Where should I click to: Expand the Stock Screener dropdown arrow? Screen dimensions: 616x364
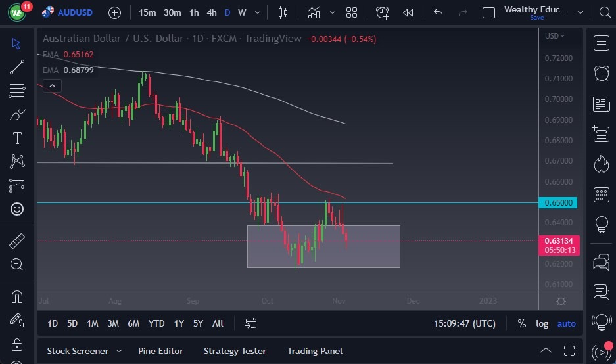[119, 351]
